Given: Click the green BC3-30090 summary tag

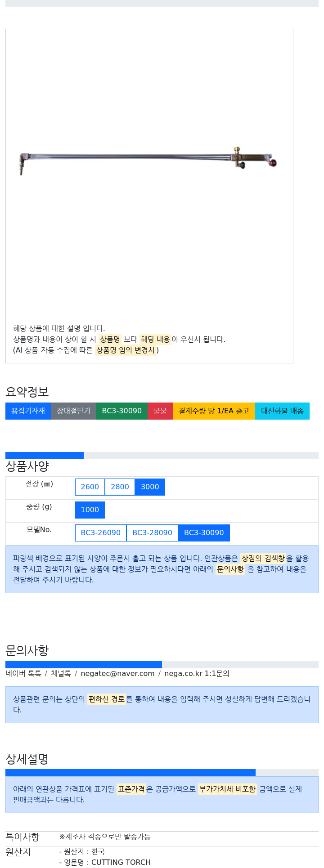Looking at the screenshot, I should (122, 411).
